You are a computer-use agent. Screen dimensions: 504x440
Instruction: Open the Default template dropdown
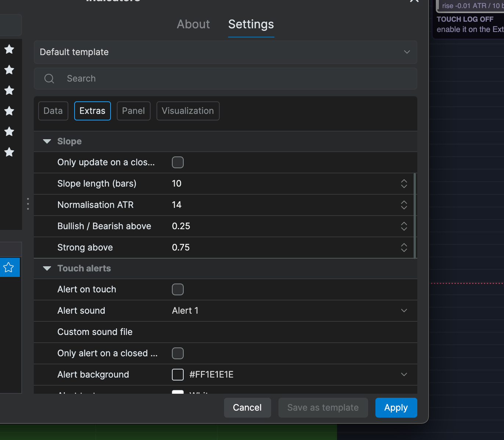coord(226,52)
